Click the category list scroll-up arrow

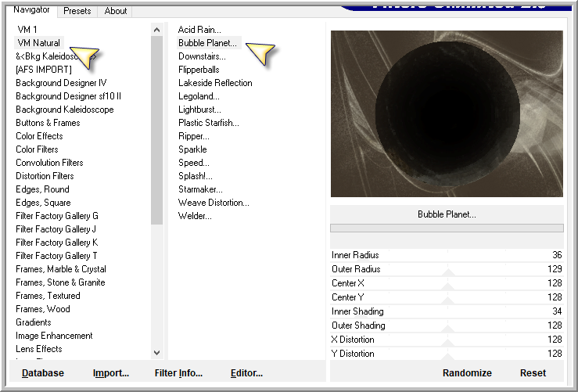click(x=156, y=30)
